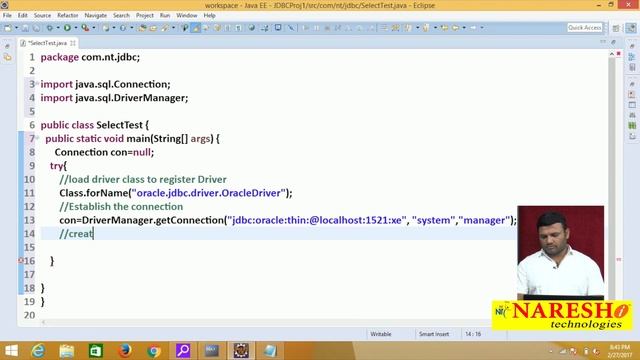This screenshot has height=360, width=640.
Task: Open the Refactor menu
Action: (x=68, y=16)
